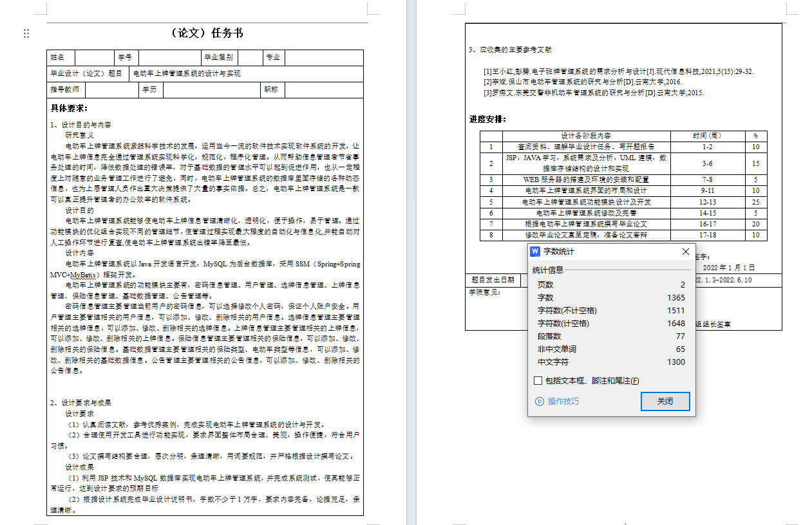
Task: Select the thesis title 电动车上牌管理系统的设计与实现
Action: click(187, 73)
